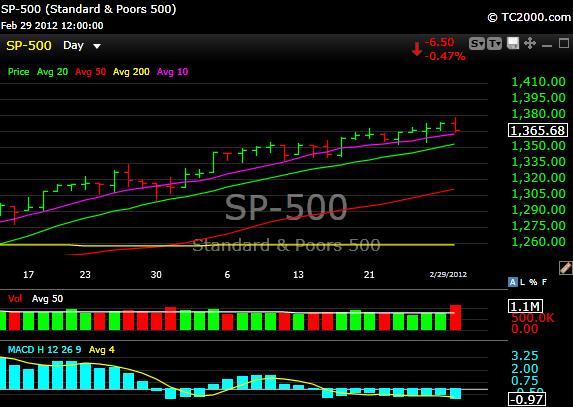Click the Avg 20 legend label
This screenshot has height=407, width=573.
point(52,72)
